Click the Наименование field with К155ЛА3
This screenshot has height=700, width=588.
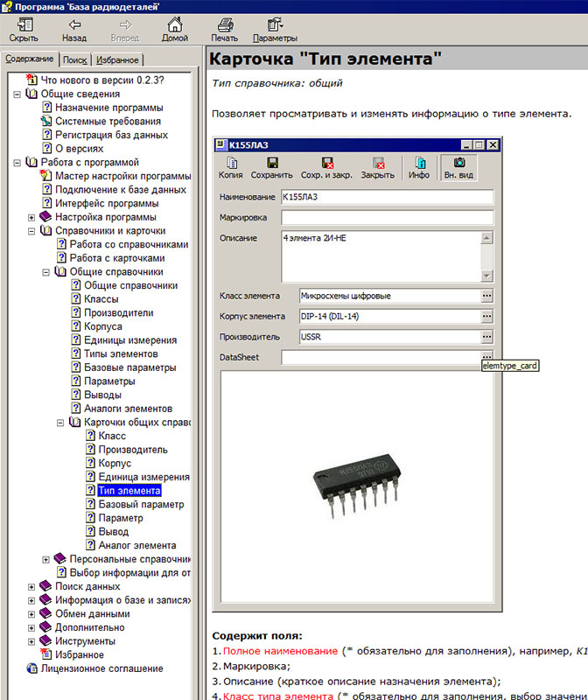pyautogui.click(x=387, y=197)
